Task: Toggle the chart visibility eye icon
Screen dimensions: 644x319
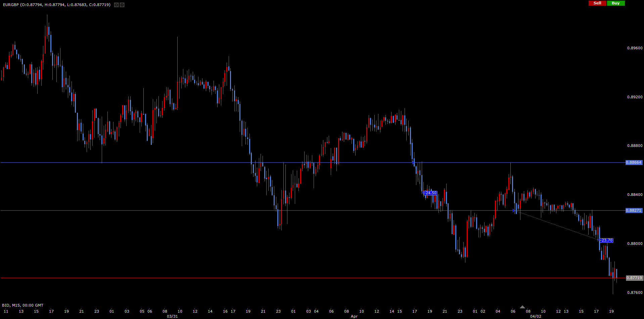Action: (x=116, y=5)
